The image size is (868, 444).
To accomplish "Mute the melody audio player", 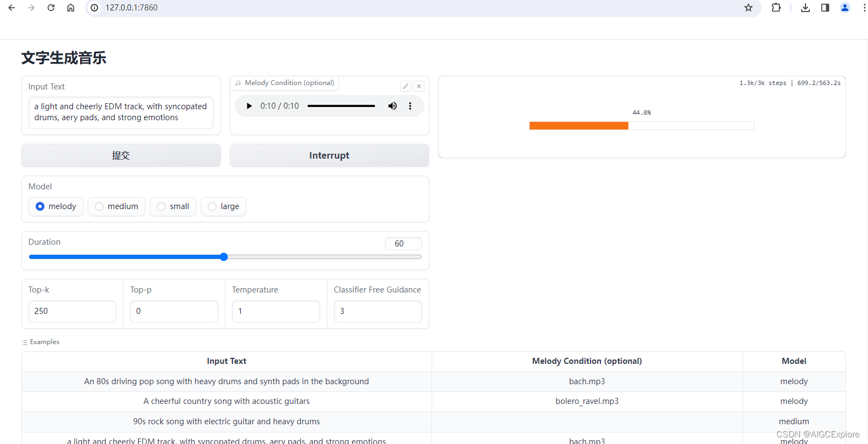I will (393, 106).
